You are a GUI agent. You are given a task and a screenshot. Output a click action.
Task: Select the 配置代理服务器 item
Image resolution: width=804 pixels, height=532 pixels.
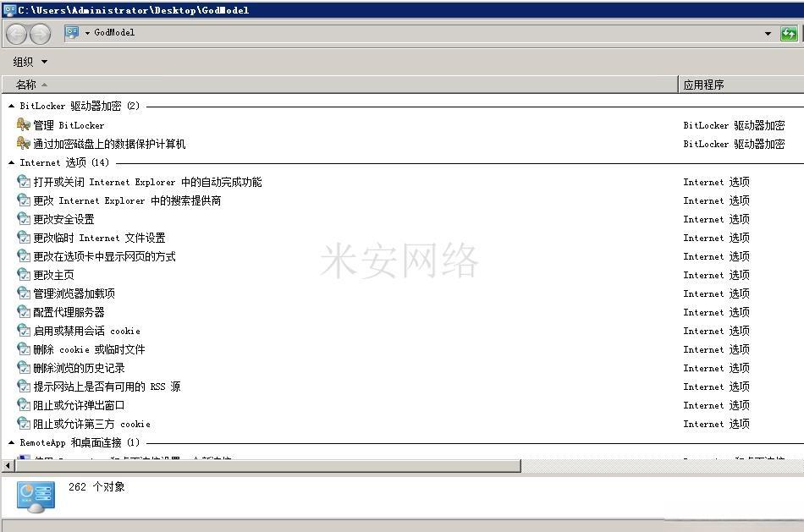coord(69,312)
